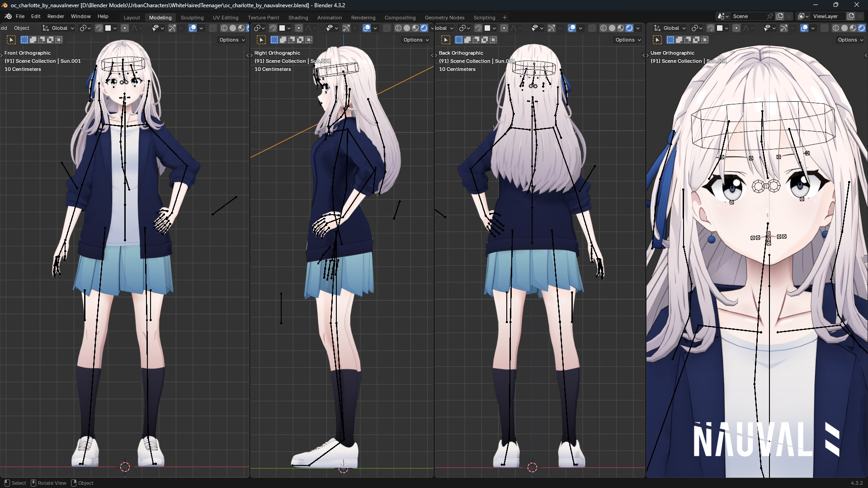Open object visibility filter in Back viewport
868x488 pixels.
coord(537,28)
